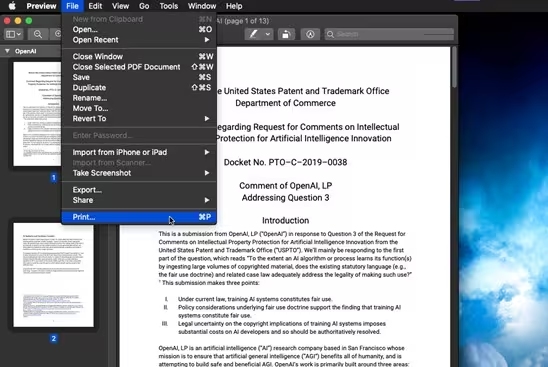Viewport: 548px width, 367px height.
Task: Select Rename... menu item
Action: click(139, 98)
